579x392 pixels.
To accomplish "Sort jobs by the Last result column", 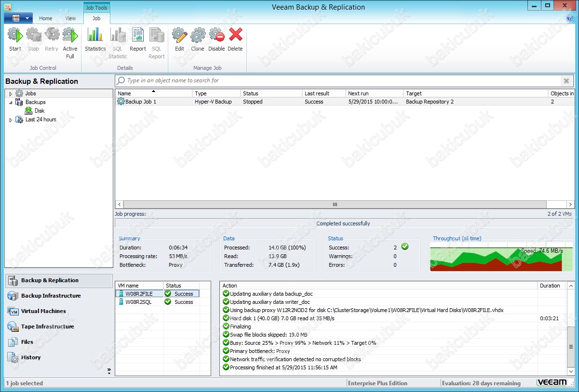I will pyautogui.click(x=324, y=93).
